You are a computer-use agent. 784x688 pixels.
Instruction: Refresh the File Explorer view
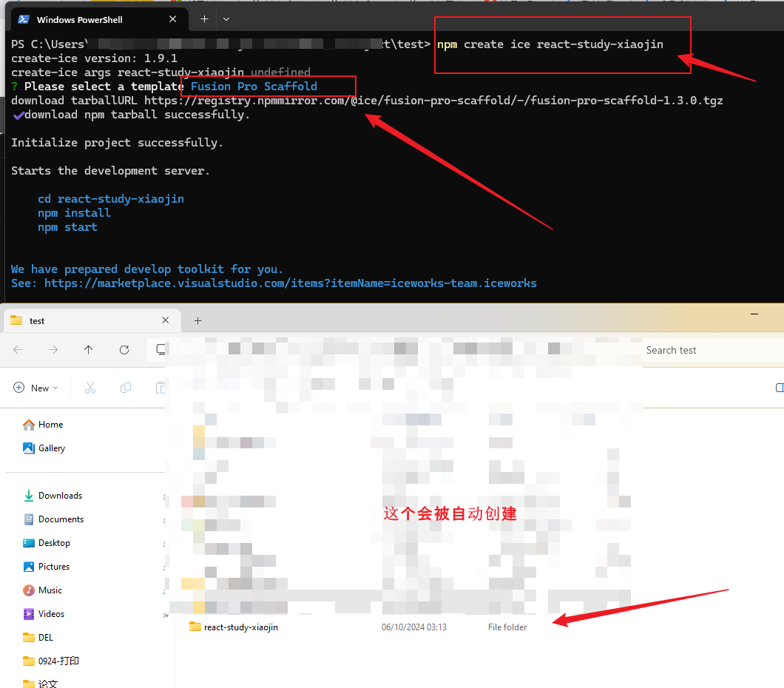click(124, 349)
